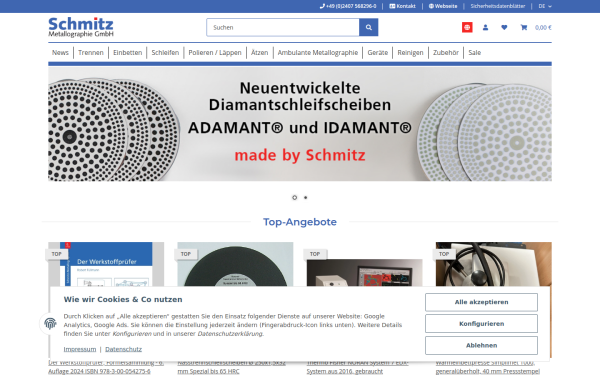Screen dimensions: 600x375
Task: Open the grinding disc product thumbnail
Action: pyautogui.click(x=235, y=264)
